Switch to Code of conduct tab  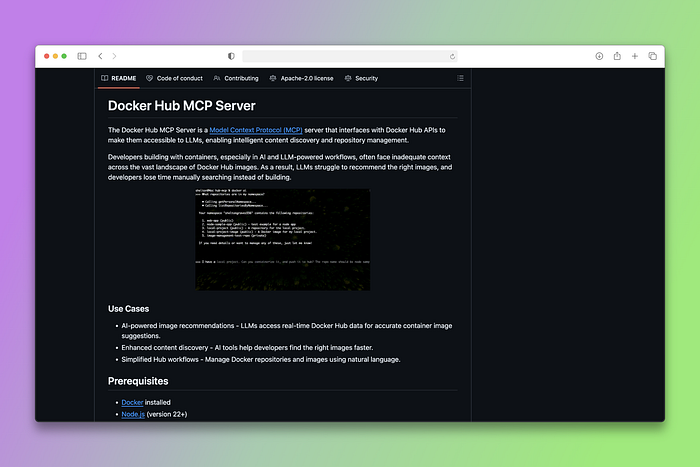click(x=175, y=78)
